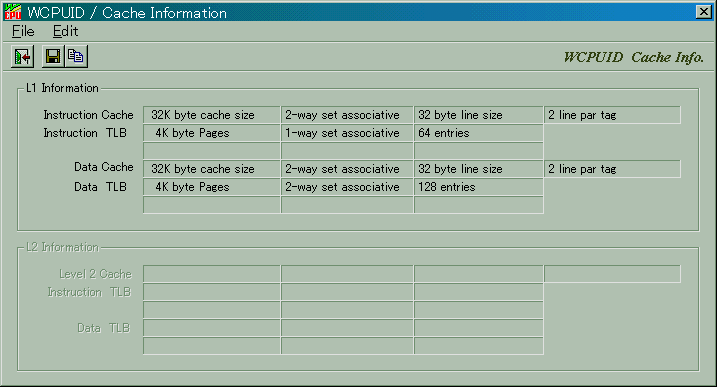Select Data Cache '32 byte line size' field
Image resolution: width=717 pixels, height=387 pixels.
479,169
